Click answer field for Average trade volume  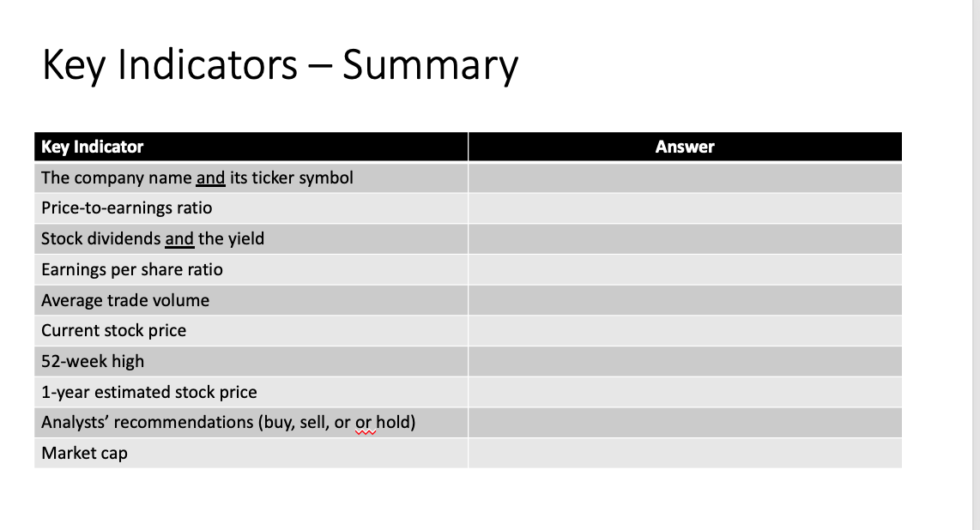685,300
